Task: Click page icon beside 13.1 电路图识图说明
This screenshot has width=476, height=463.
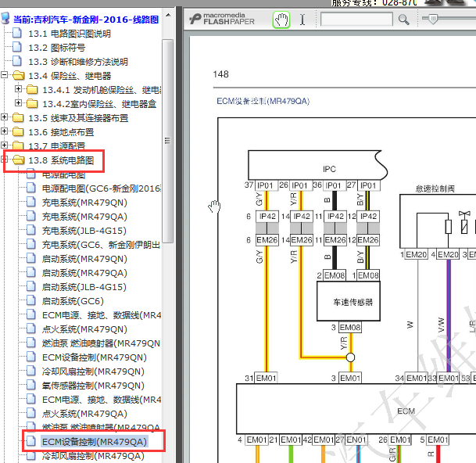Action: tap(17, 33)
